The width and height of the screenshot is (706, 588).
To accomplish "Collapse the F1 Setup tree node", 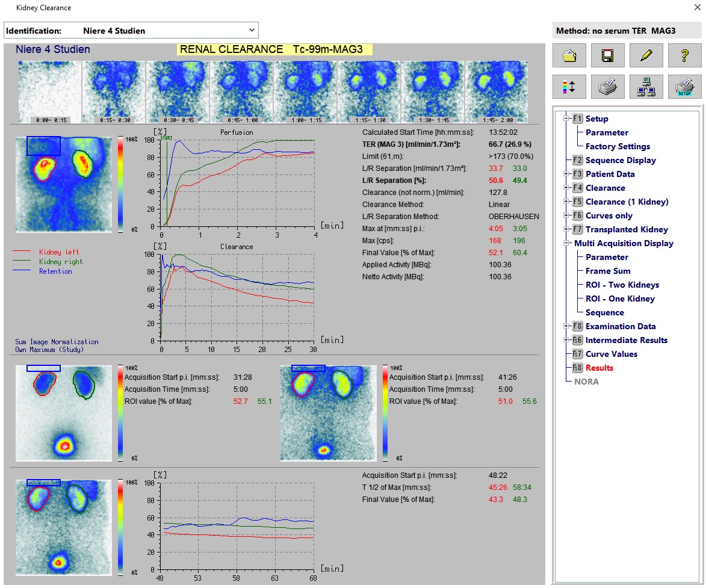I will click(x=566, y=119).
